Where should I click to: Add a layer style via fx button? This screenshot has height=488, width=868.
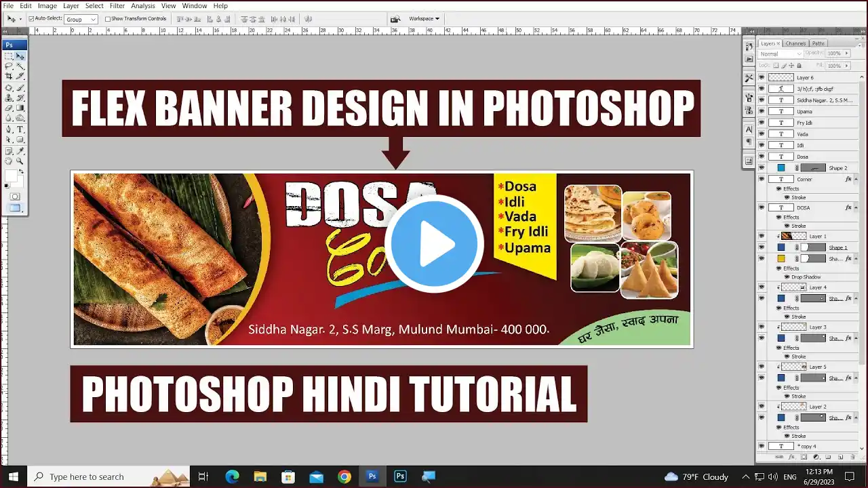791,457
